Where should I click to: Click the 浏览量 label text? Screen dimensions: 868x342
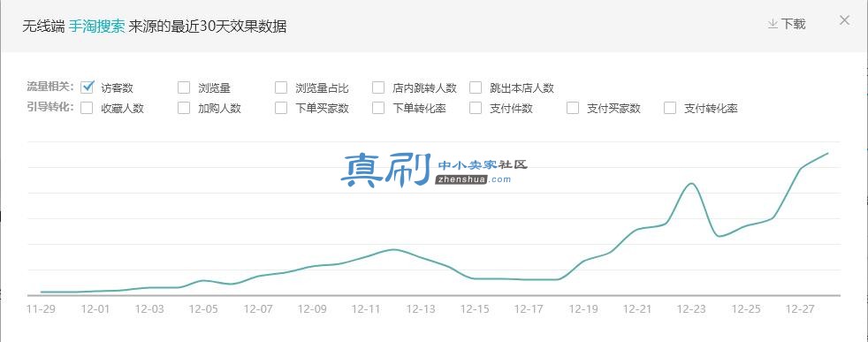coord(214,88)
